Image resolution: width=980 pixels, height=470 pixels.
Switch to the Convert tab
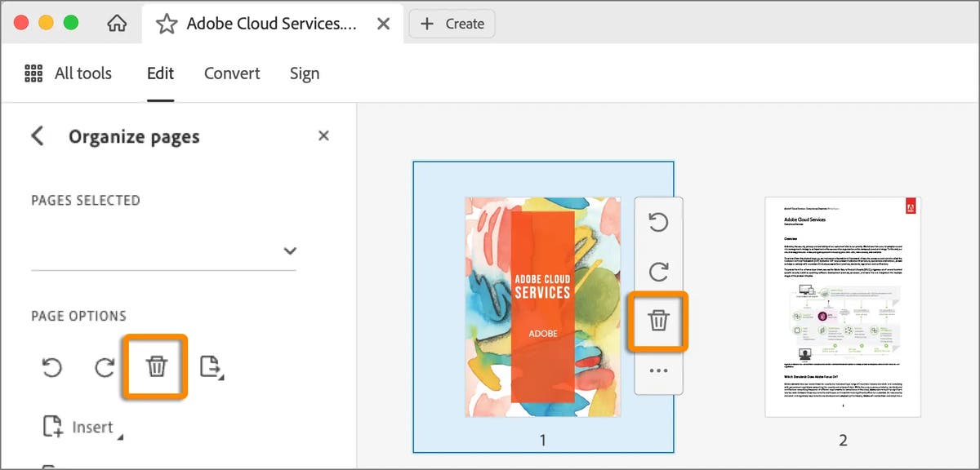click(231, 73)
